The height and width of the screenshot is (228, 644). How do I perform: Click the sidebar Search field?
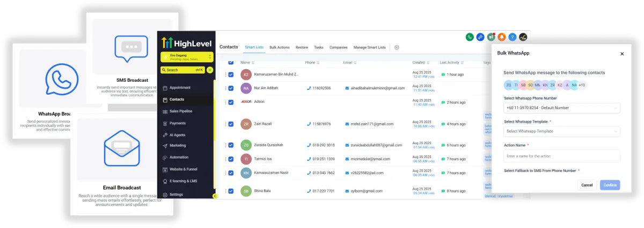click(x=183, y=70)
